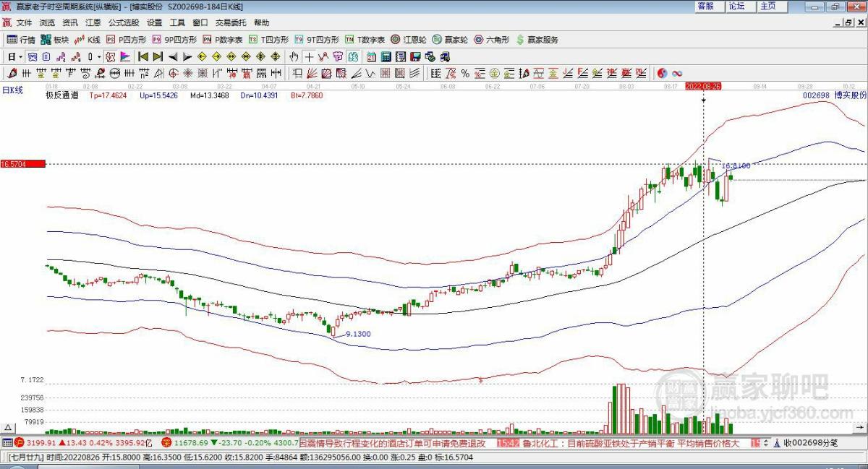Click the Up=15.5426 indicator value
The width and height of the screenshot is (868, 469).
pos(158,95)
